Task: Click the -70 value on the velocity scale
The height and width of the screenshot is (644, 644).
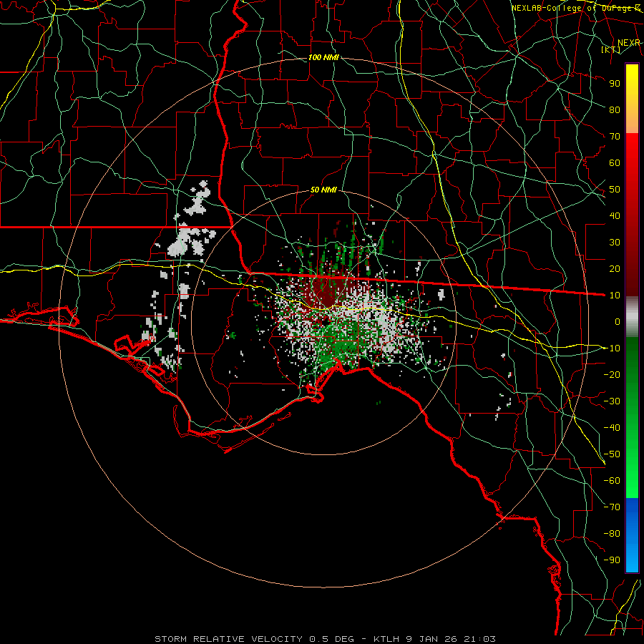Action: click(x=612, y=507)
